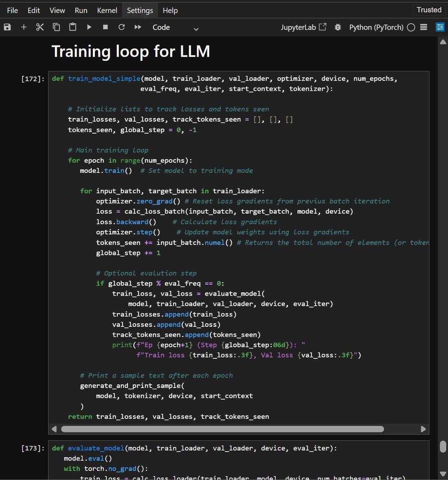The height and width of the screenshot is (480, 448).
Task: Open notebook in JupyterLab link
Action: [x=303, y=27]
